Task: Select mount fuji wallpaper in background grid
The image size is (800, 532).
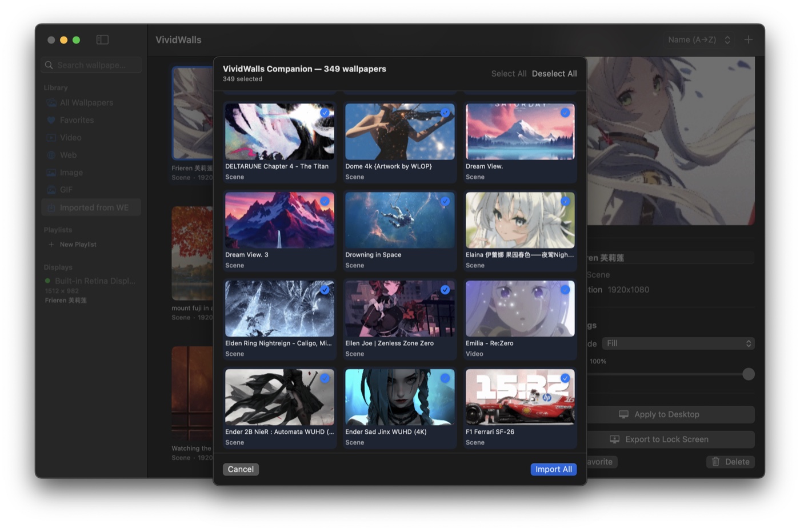Action: coord(193,254)
